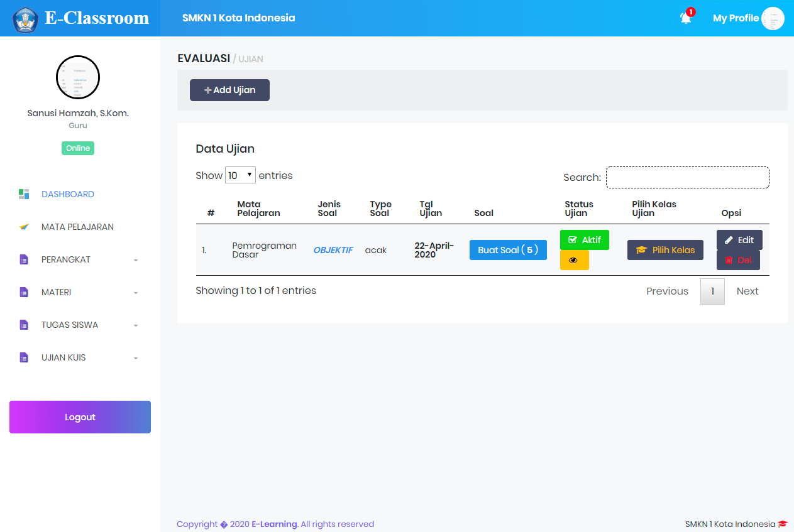Click the notification bell icon

[x=686, y=18]
